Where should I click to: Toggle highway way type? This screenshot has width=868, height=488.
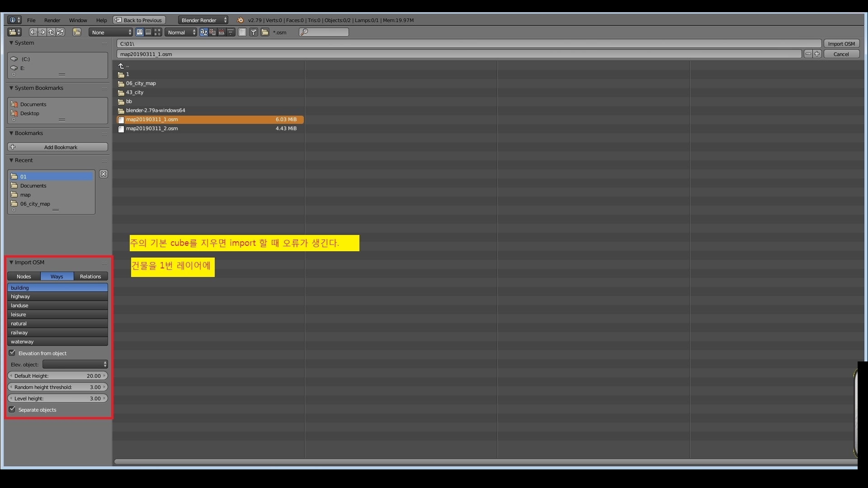click(57, 296)
